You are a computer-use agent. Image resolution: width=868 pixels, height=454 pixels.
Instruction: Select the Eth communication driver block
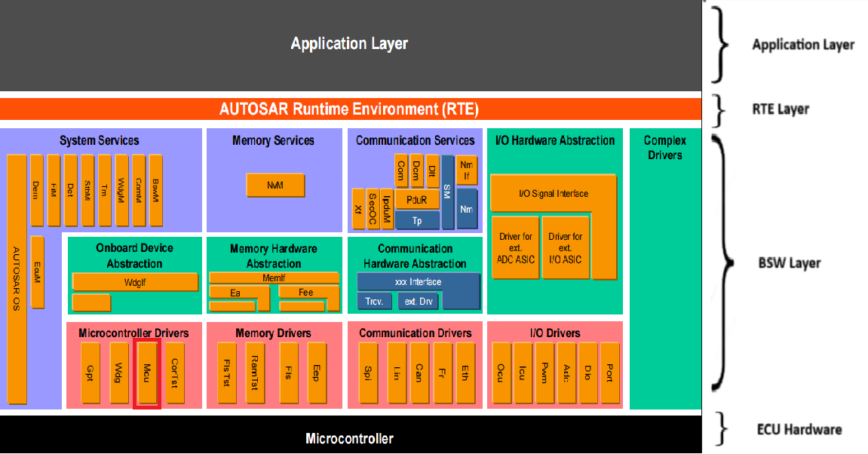pos(465,373)
